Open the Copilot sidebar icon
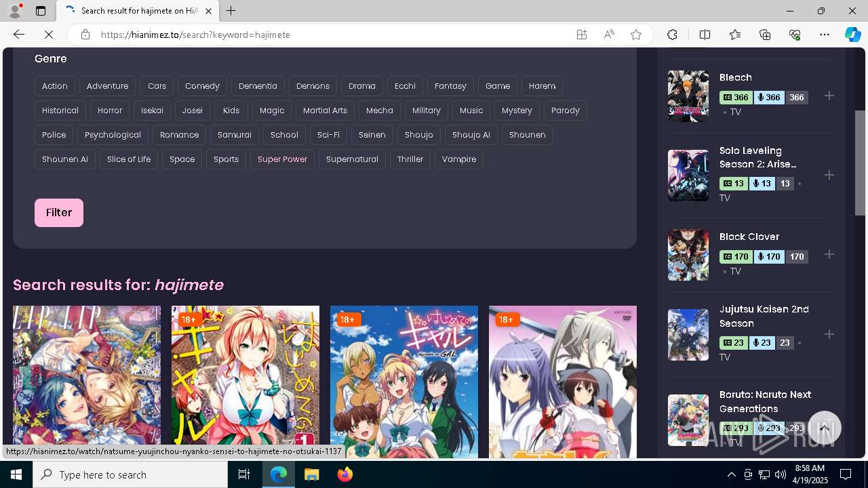Screen dimensions: 868x488 point(852,35)
